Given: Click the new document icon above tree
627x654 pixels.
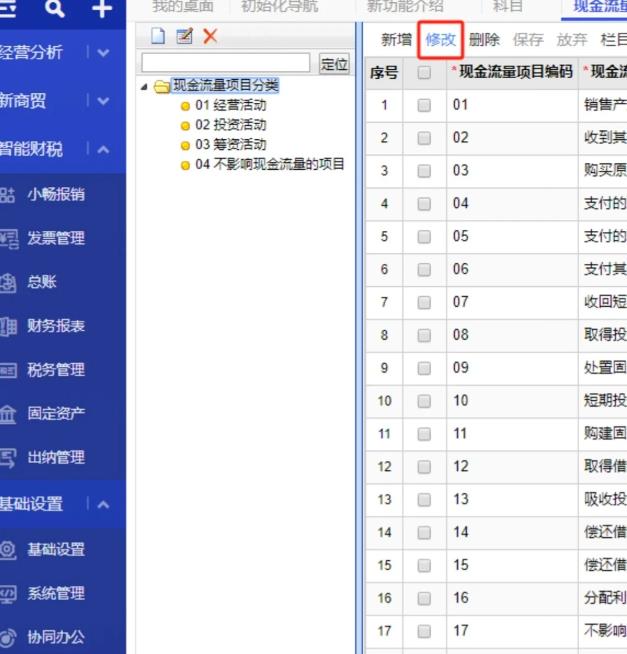Looking at the screenshot, I should pos(158,36).
